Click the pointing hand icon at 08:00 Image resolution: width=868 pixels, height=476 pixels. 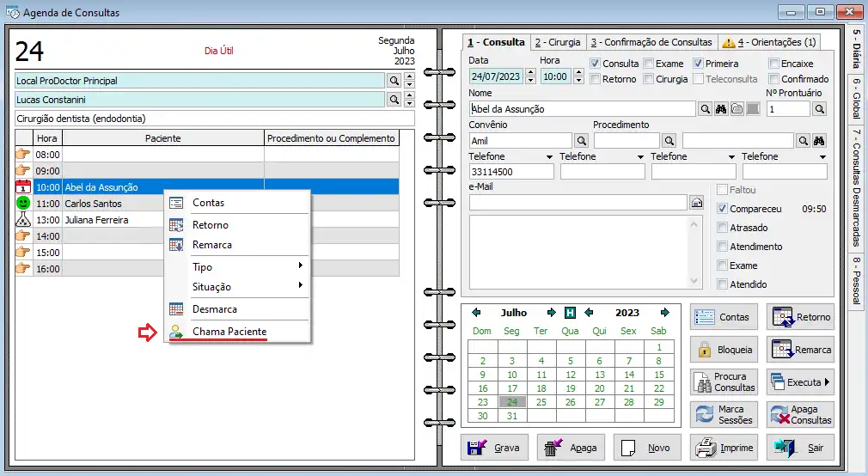coord(23,154)
